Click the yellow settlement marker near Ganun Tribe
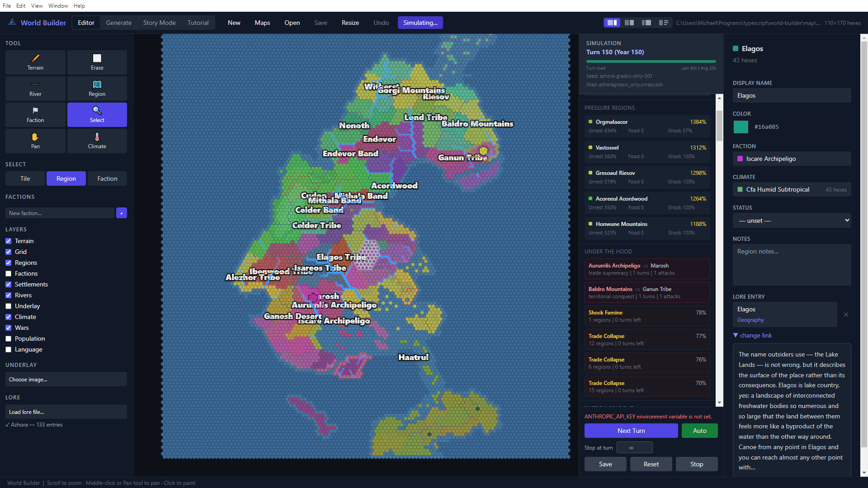Screen dimensions: 868x488 (x=483, y=150)
